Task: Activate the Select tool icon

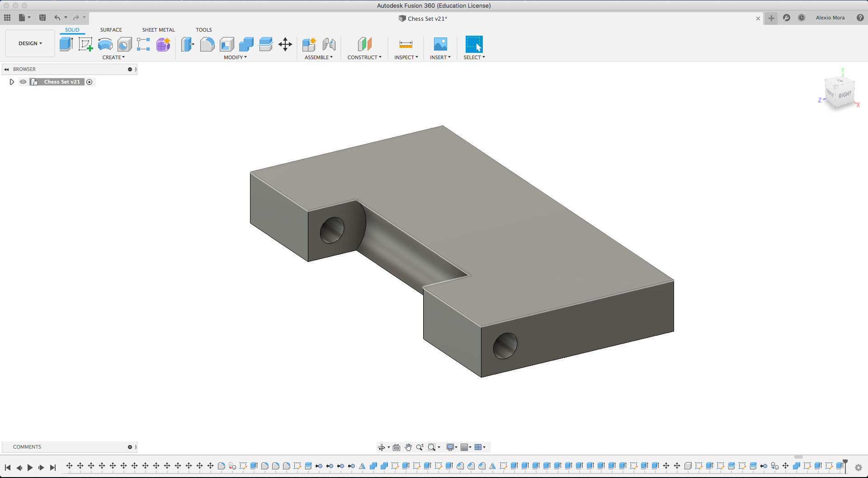Action: tap(474, 44)
